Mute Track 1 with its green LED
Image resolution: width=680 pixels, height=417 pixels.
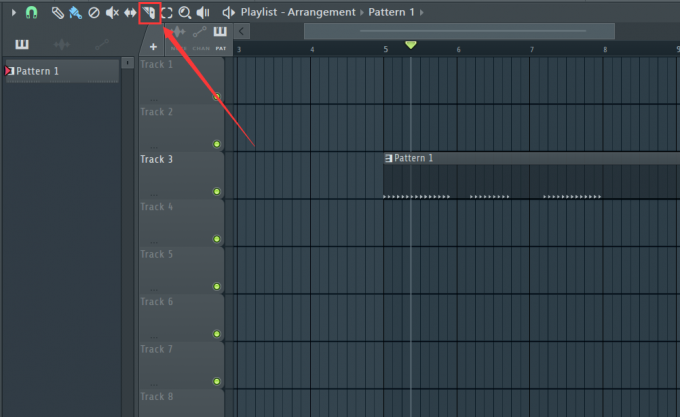click(x=216, y=96)
